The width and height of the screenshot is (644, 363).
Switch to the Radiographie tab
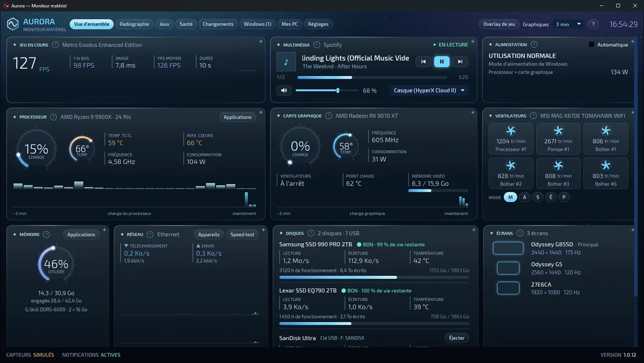(134, 24)
